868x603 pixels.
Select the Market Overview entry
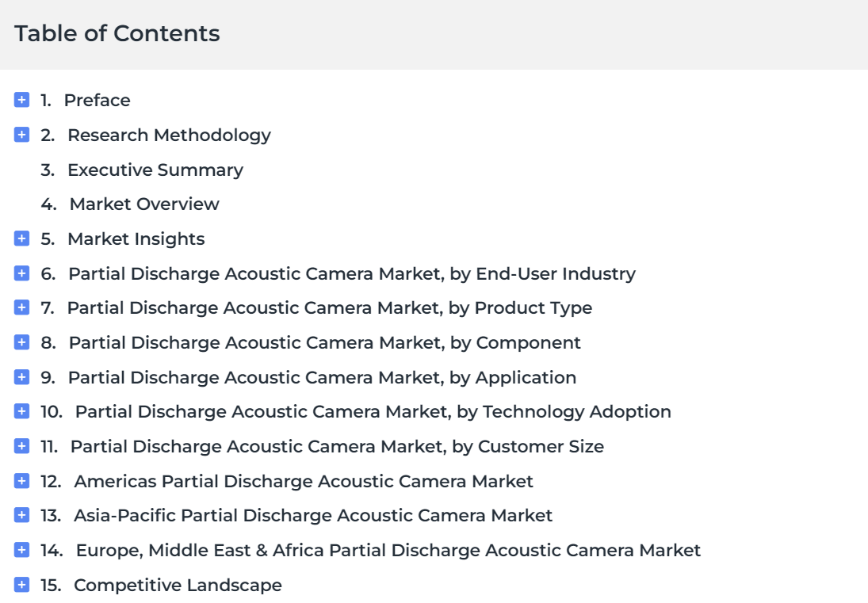tap(144, 204)
